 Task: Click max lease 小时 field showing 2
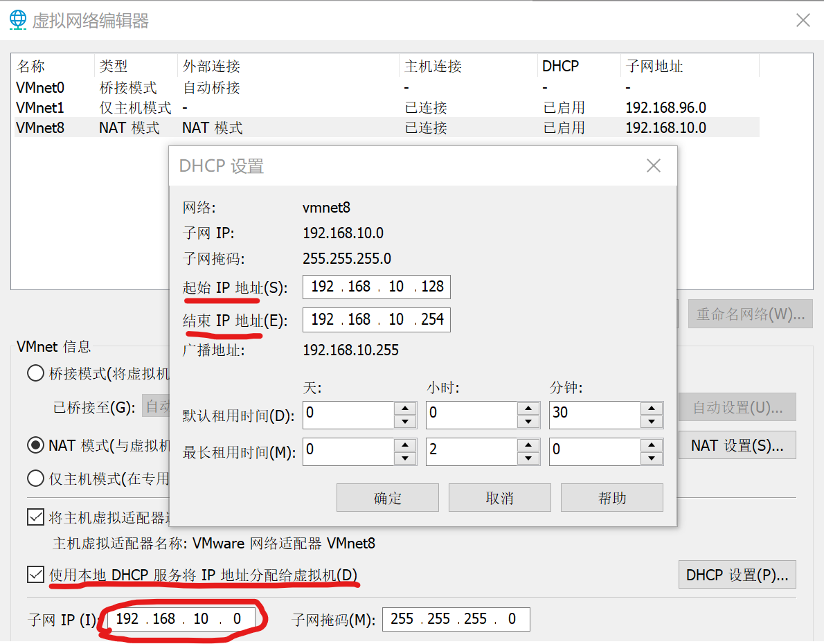[x=472, y=451]
